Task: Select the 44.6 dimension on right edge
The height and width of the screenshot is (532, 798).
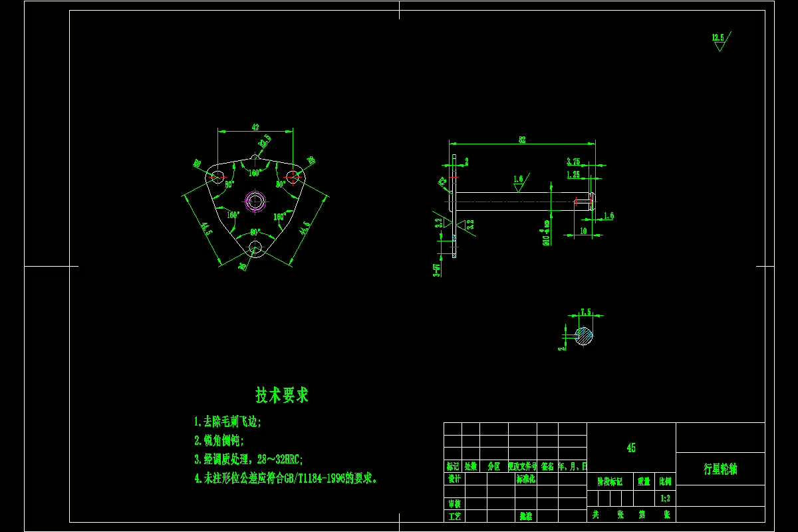Action: tap(305, 227)
